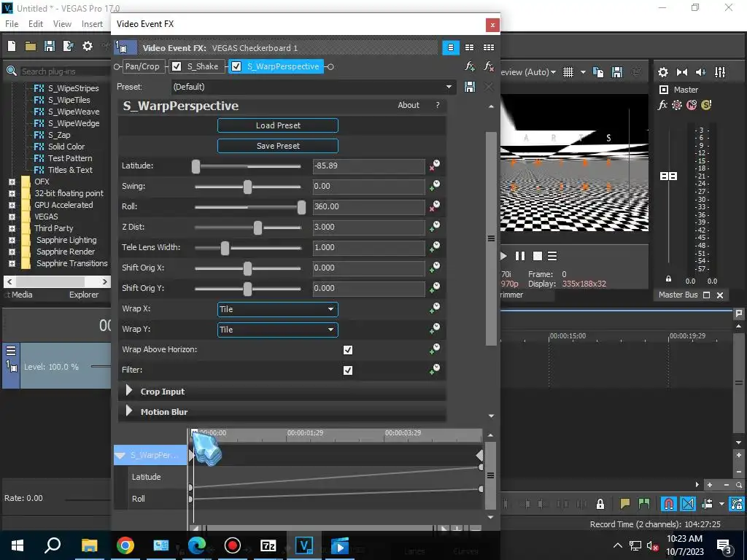Screen dimensions: 747x560
Task: Uncheck Wrap Above Horizon checkbox
Action: [x=348, y=350]
